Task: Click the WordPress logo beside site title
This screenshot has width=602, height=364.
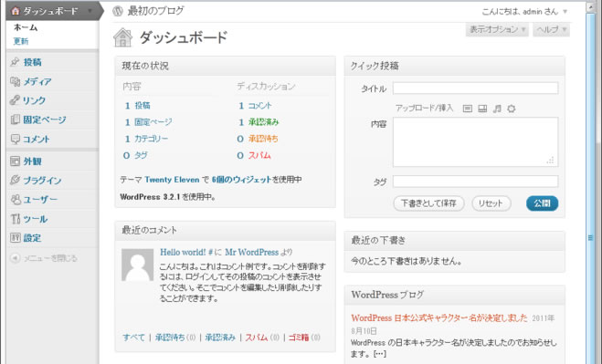Action: click(118, 11)
